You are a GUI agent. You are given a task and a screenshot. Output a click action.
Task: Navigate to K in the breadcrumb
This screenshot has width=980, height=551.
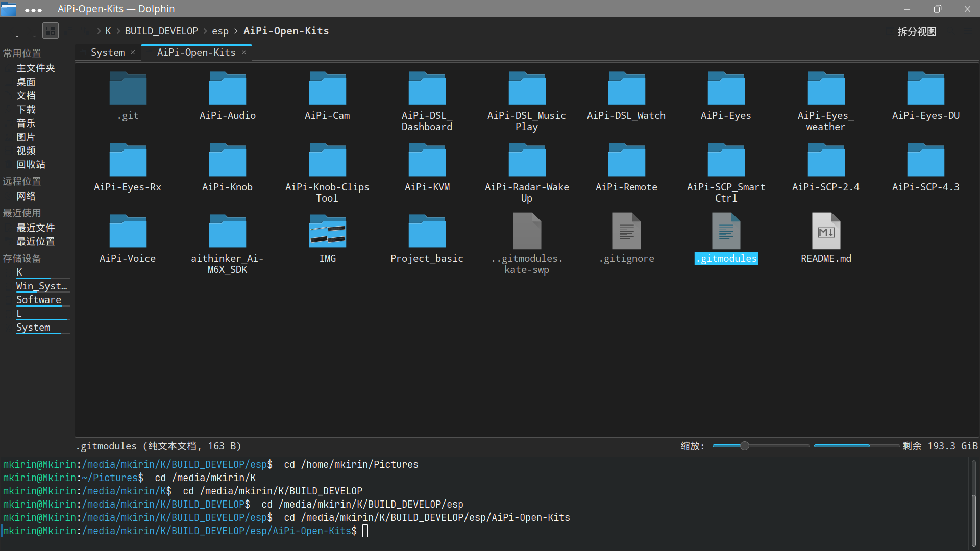108,31
